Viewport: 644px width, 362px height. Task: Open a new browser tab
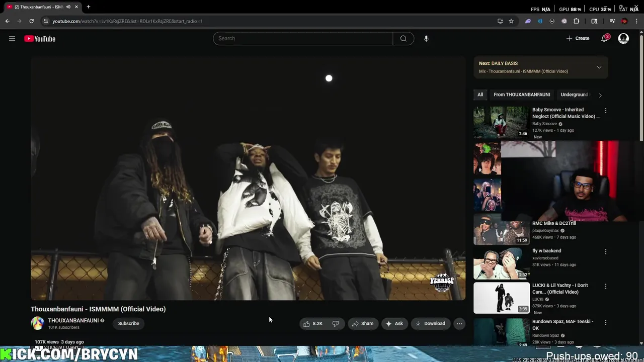89,7
